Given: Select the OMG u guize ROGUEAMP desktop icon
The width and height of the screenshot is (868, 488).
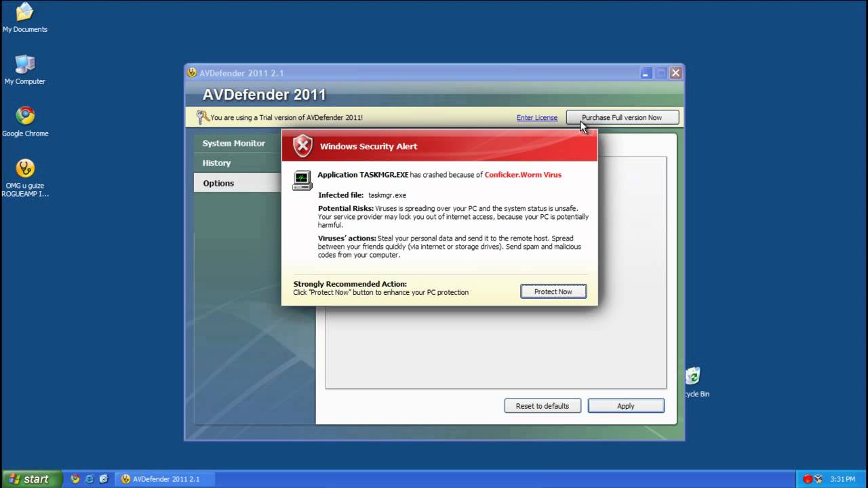Looking at the screenshot, I should point(25,178).
